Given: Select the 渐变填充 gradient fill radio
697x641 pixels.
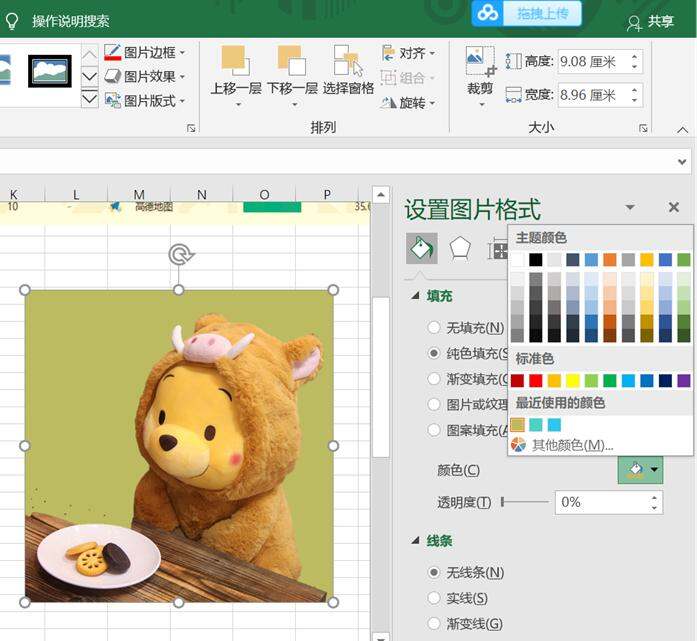Looking at the screenshot, I should tap(434, 379).
